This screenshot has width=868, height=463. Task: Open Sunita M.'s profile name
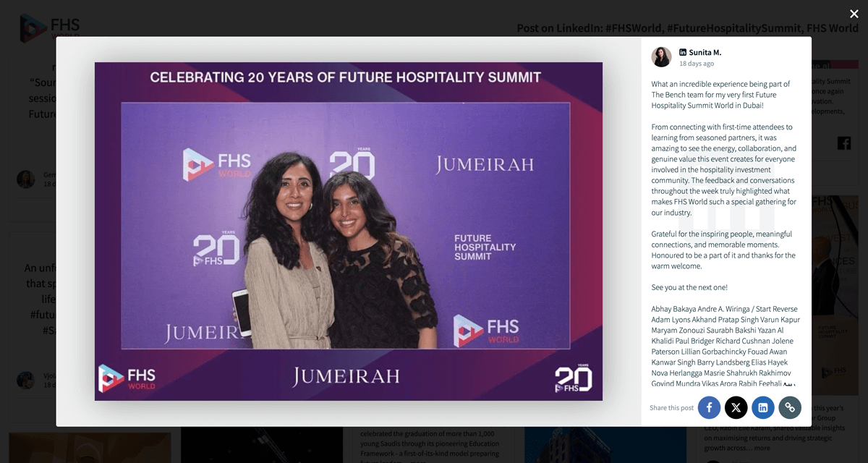tap(705, 52)
